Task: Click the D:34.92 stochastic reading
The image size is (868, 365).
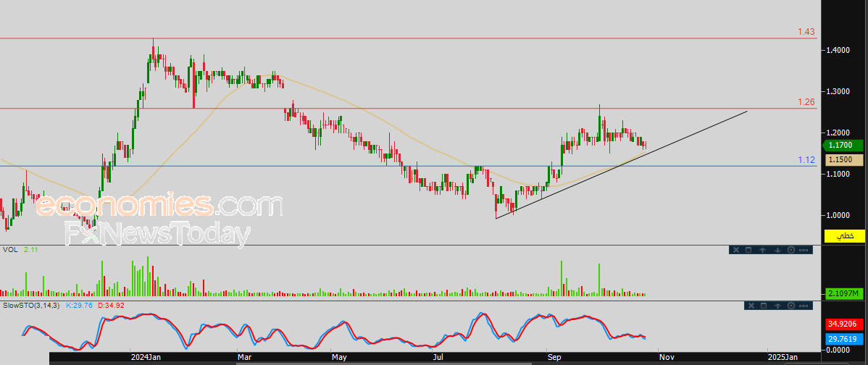Action: [x=111, y=306]
